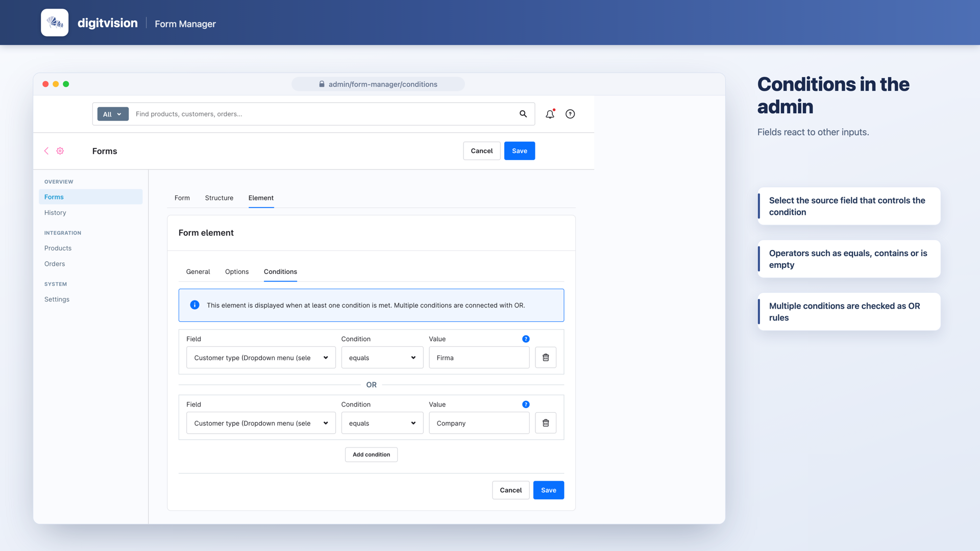980x551 pixels.
Task: Click the red window close dot
Action: pyautogui.click(x=45, y=84)
